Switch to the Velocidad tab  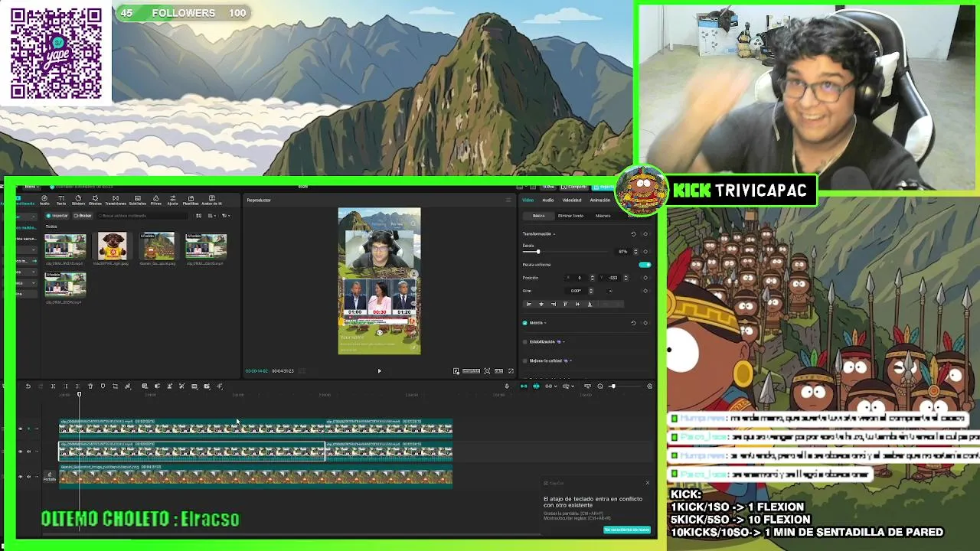tap(572, 200)
